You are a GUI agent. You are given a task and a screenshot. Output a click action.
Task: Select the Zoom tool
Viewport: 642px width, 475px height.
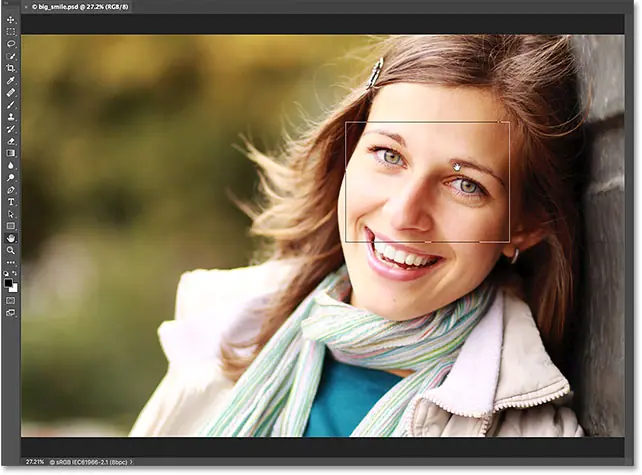[x=10, y=250]
